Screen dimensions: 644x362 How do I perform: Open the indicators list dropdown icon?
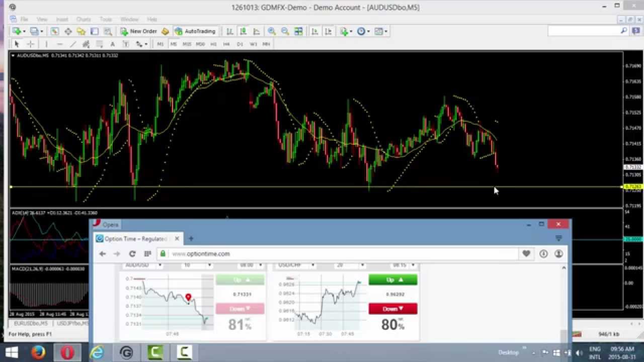346,31
